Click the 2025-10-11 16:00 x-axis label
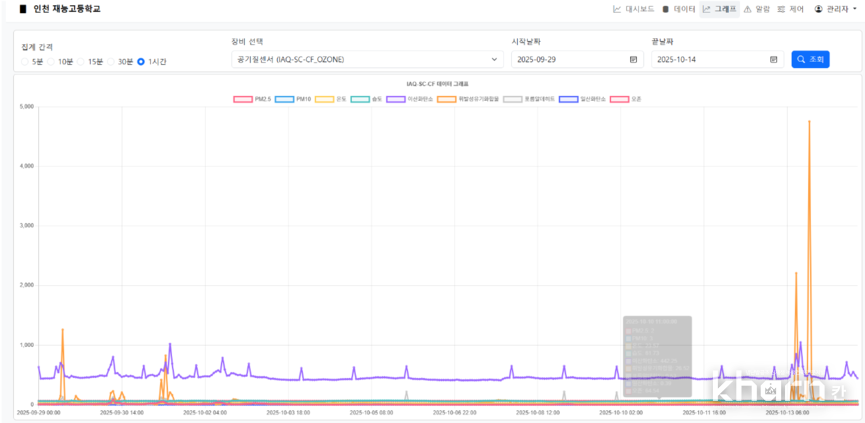The width and height of the screenshot is (865, 423). tap(704, 412)
